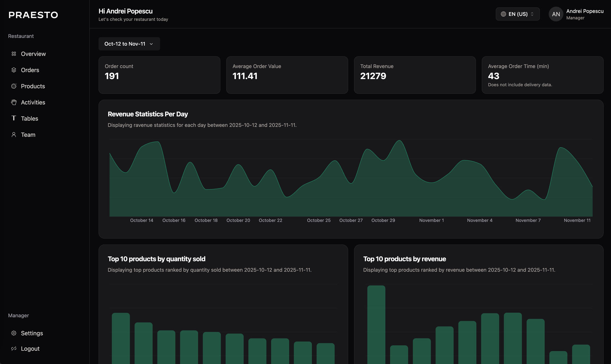
Task: Click the Activities hand icon
Action: [x=14, y=102]
